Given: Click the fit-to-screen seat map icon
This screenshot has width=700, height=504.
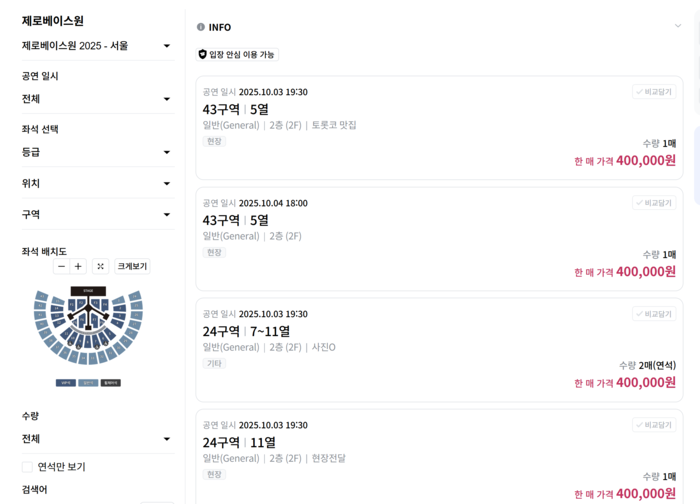Looking at the screenshot, I should tap(100, 266).
